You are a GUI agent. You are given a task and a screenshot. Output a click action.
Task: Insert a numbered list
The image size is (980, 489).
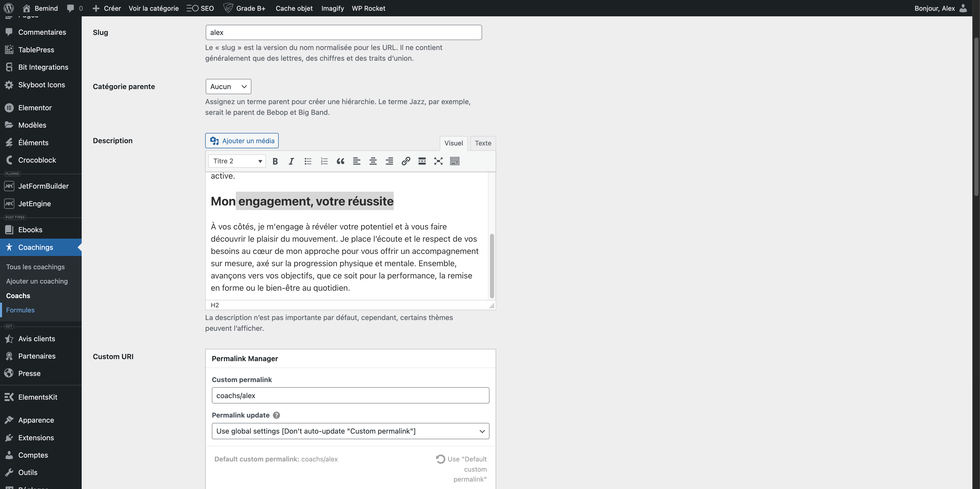coord(324,161)
